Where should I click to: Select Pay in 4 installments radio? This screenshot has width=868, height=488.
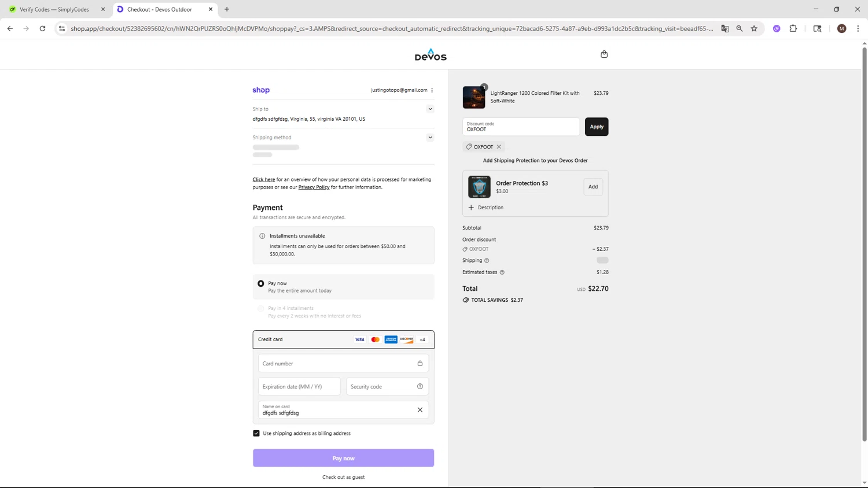261,308
